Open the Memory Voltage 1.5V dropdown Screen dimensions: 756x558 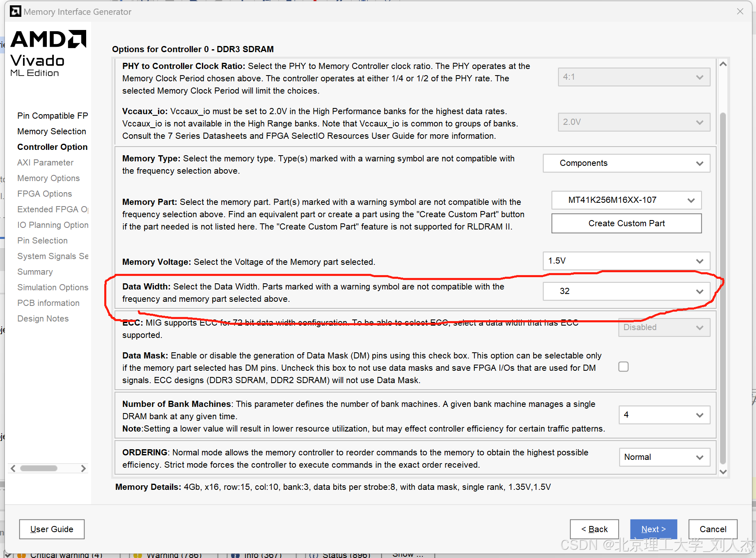(626, 261)
